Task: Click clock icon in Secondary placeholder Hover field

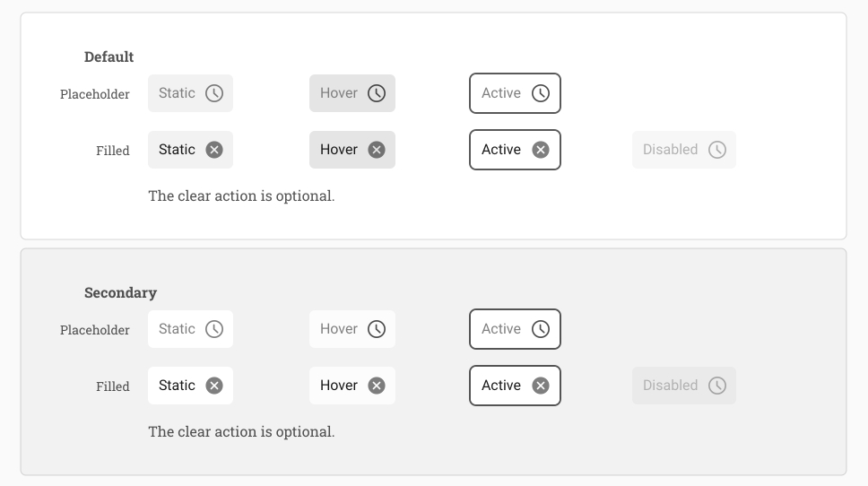Action: [x=377, y=329]
